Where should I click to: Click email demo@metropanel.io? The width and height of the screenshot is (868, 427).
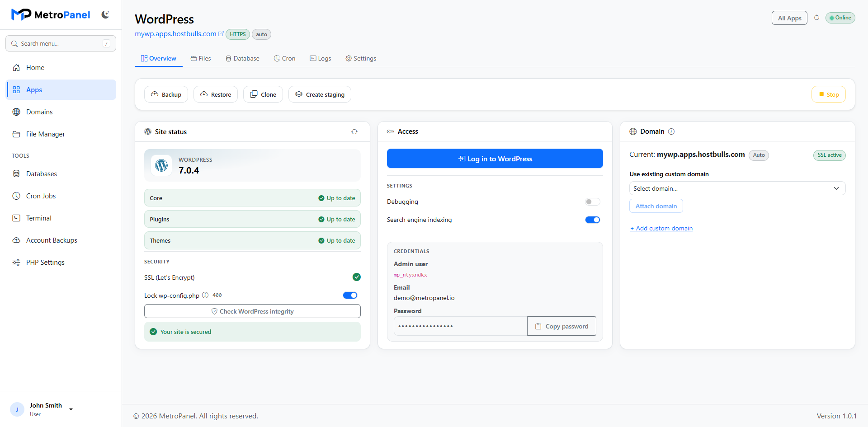(424, 298)
